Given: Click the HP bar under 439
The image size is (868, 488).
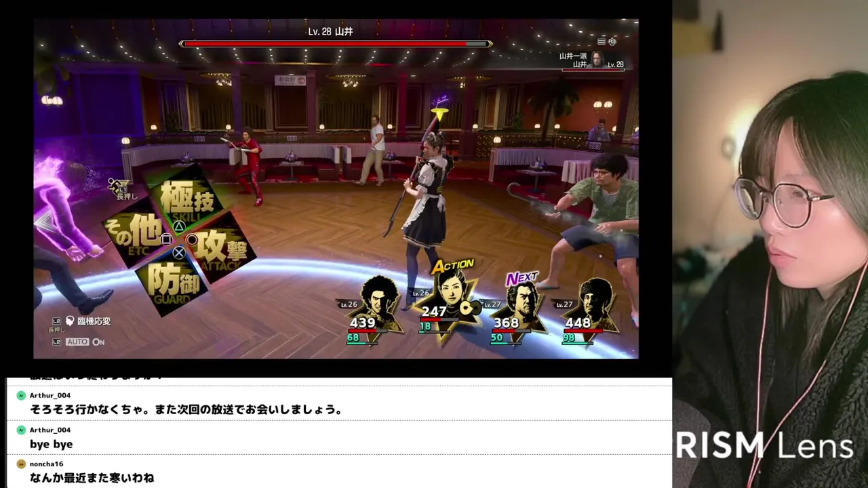Looking at the screenshot, I should 367,331.
